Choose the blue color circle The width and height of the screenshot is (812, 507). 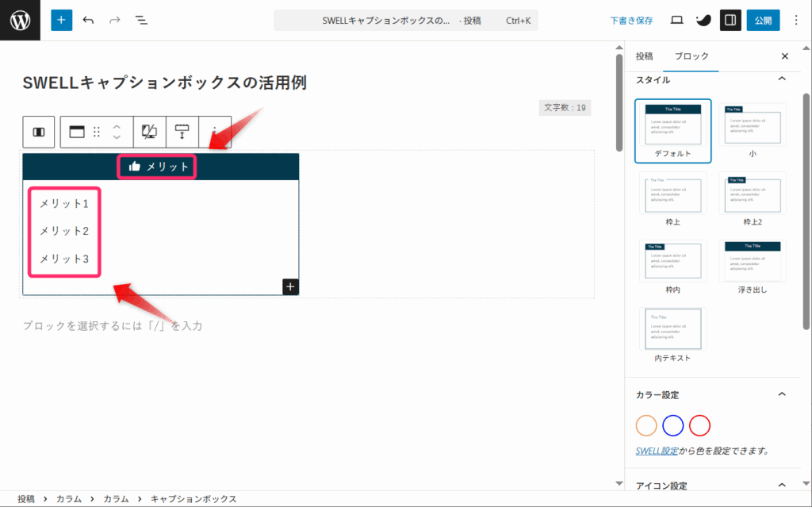pyautogui.click(x=672, y=425)
